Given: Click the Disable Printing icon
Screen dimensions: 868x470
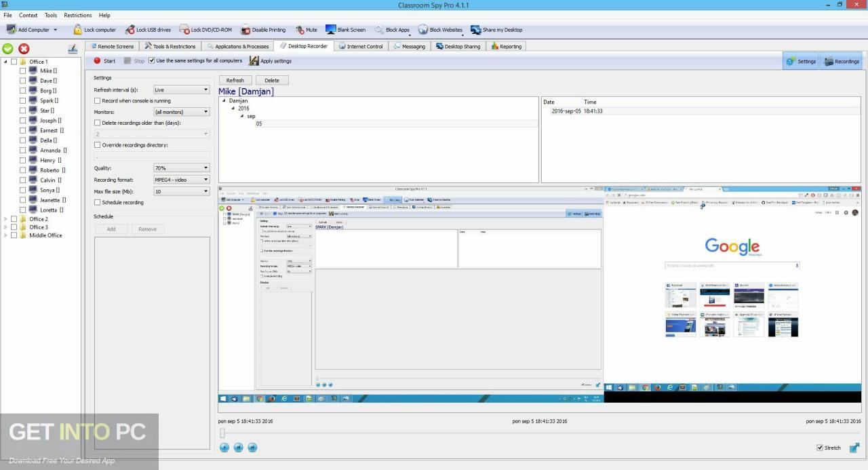Looking at the screenshot, I should pyautogui.click(x=245, y=30).
